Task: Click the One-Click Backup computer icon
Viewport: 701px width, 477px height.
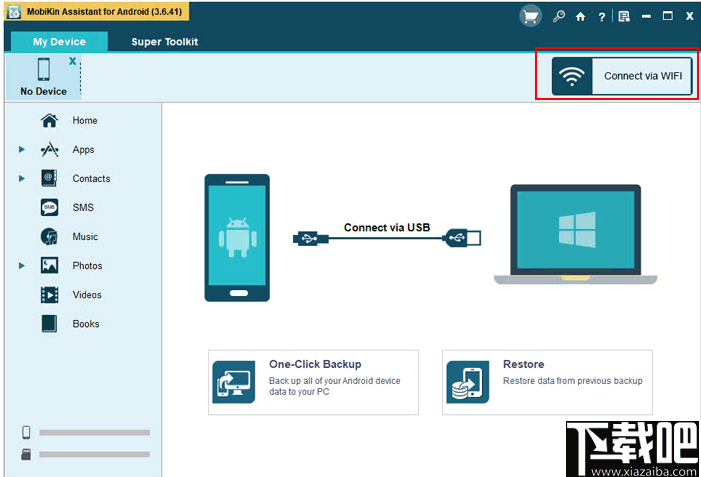Action: tap(234, 382)
